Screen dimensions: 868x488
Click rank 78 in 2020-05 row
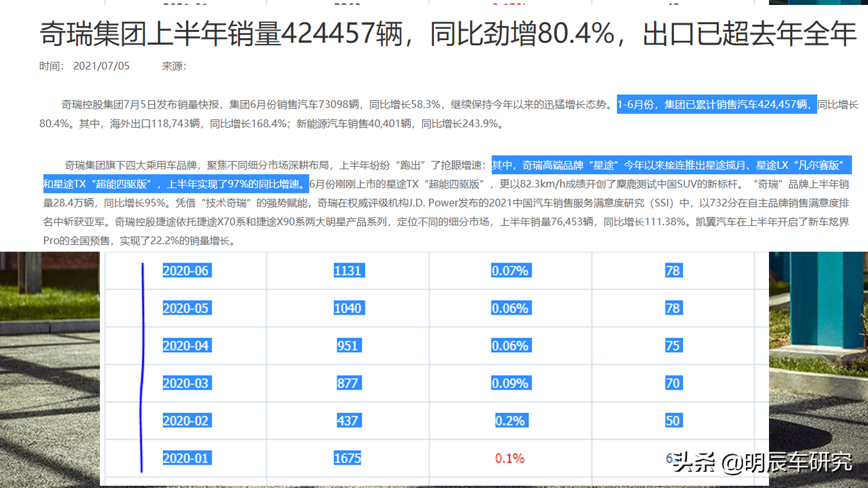(673, 308)
